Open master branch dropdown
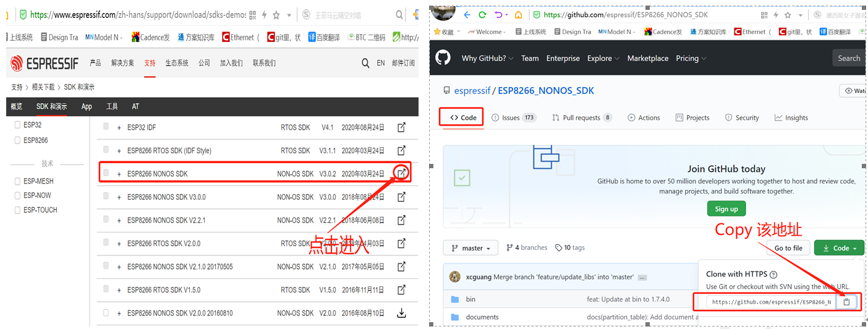This screenshot has height=329, width=868. (x=471, y=248)
